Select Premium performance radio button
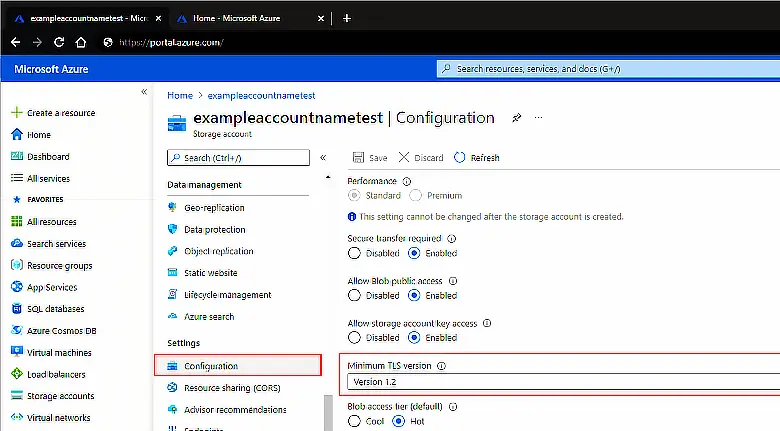 tap(415, 196)
